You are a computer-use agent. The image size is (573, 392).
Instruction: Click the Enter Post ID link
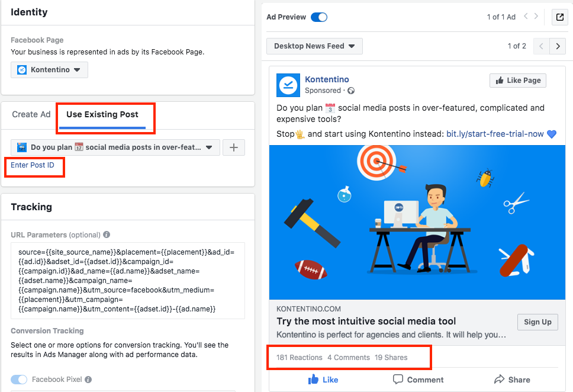tap(32, 165)
